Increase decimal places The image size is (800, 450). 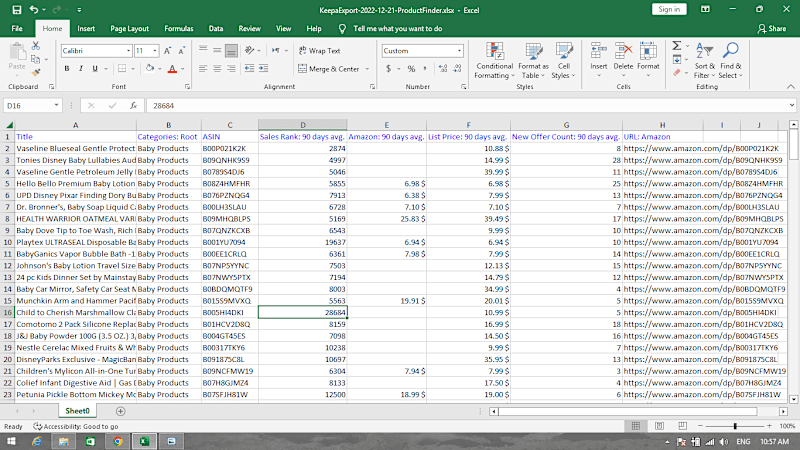coord(442,68)
